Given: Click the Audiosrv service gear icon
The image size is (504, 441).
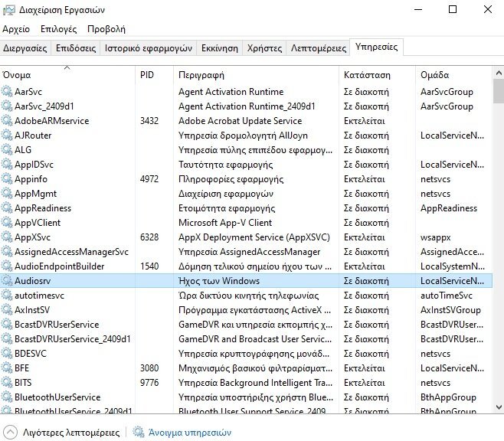Looking at the screenshot, I should tap(8, 281).
